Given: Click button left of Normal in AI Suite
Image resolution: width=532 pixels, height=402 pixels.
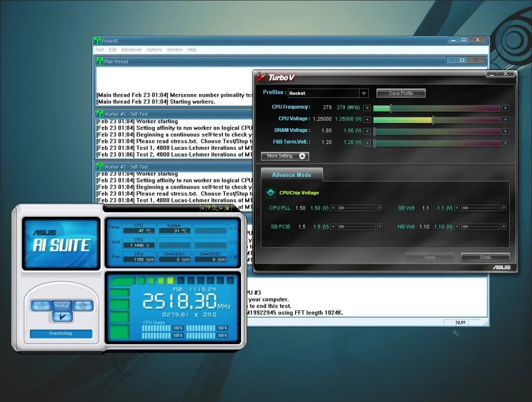Looking at the screenshot, I should (42, 306).
